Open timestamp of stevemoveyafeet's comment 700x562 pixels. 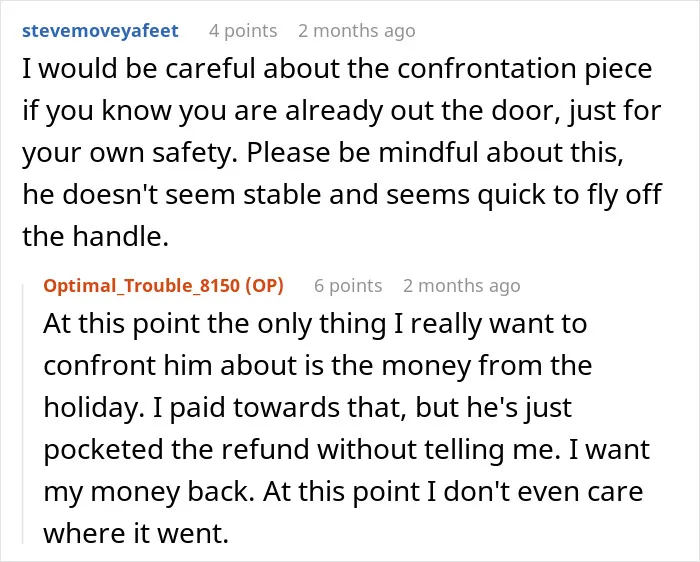point(357,31)
